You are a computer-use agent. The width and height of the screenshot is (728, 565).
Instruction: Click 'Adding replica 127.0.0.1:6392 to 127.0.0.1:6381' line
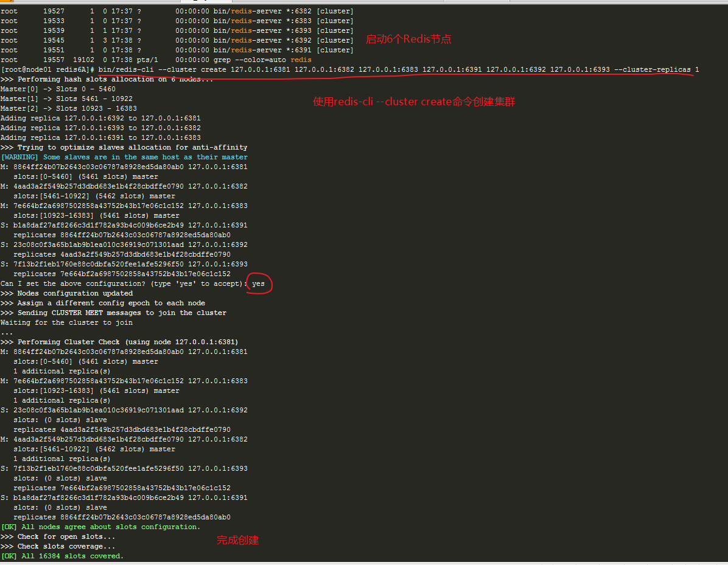pyautogui.click(x=101, y=118)
